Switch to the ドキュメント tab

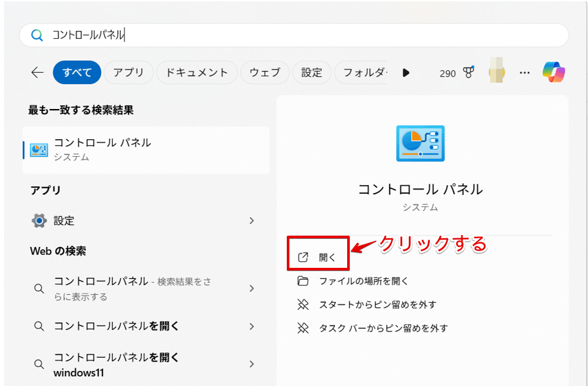coord(197,72)
